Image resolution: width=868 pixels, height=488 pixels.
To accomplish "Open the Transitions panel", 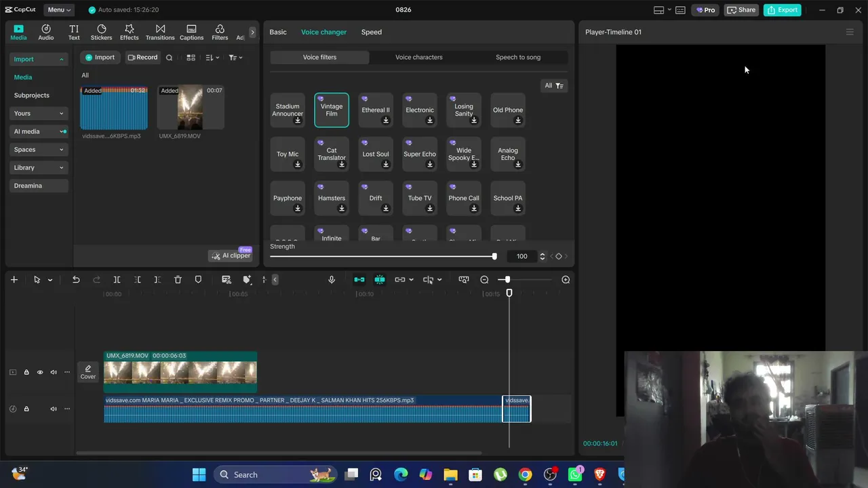I will click(x=160, y=32).
